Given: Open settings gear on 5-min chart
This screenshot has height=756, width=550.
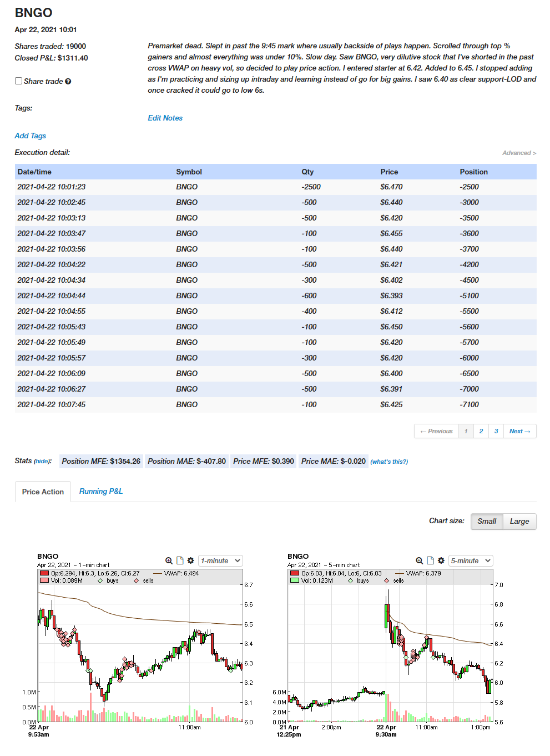Looking at the screenshot, I should click(441, 561).
